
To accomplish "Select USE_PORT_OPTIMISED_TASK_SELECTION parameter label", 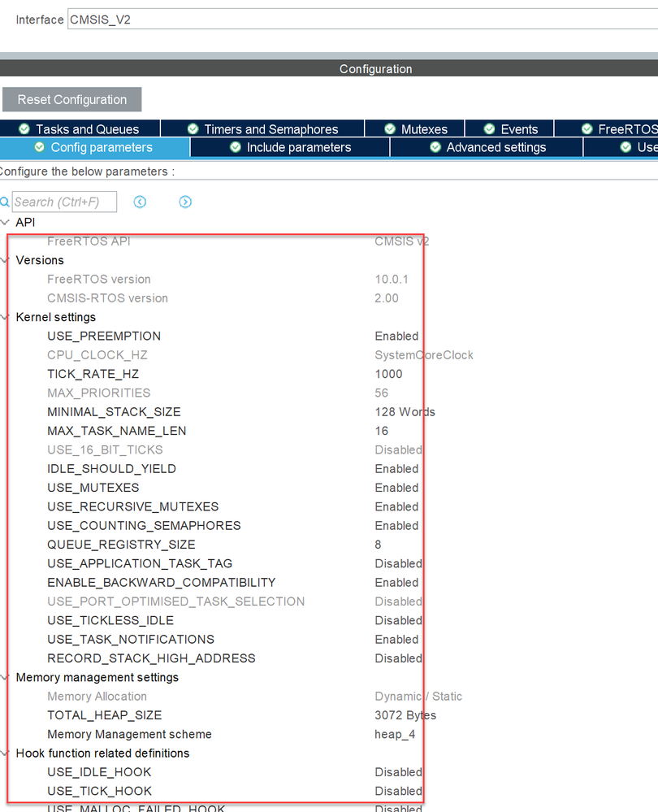I will click(x=176, y=601).
